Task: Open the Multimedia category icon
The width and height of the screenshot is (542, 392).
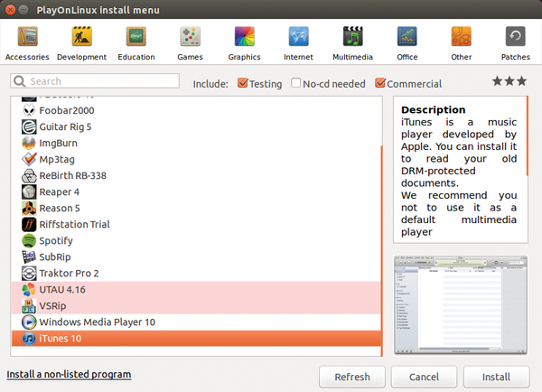Action: coord(352,36)
